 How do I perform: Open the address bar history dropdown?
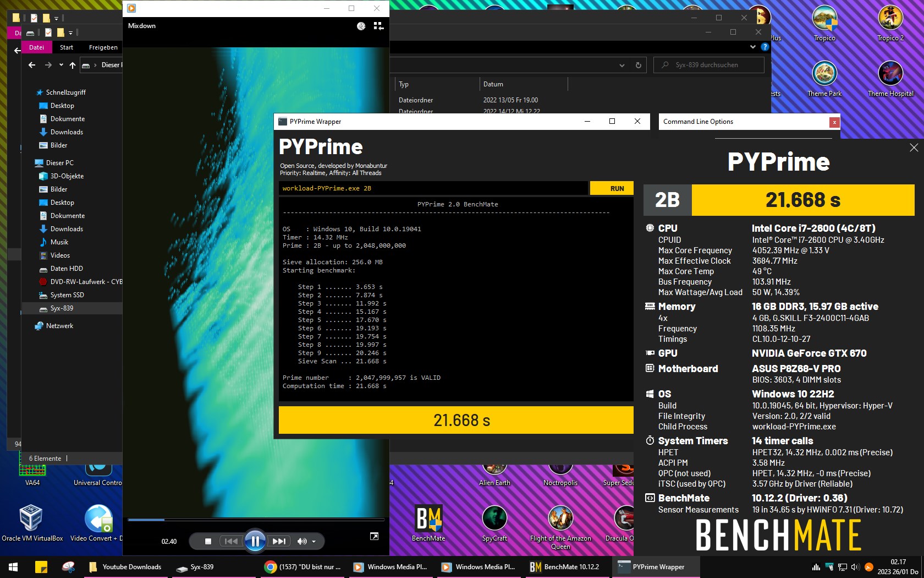[622, 65]
